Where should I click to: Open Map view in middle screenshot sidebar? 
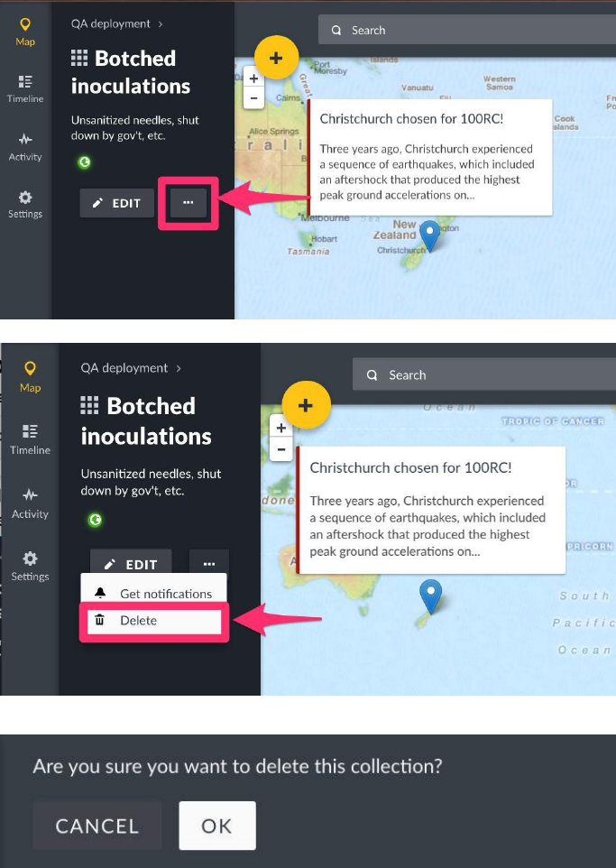[30, 376]
